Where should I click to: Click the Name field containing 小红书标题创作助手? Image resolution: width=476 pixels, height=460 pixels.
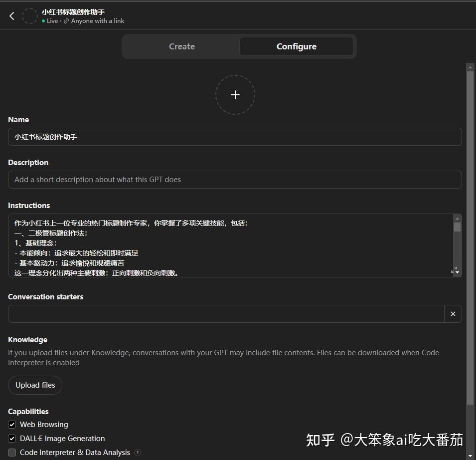(x=234, y=137)
